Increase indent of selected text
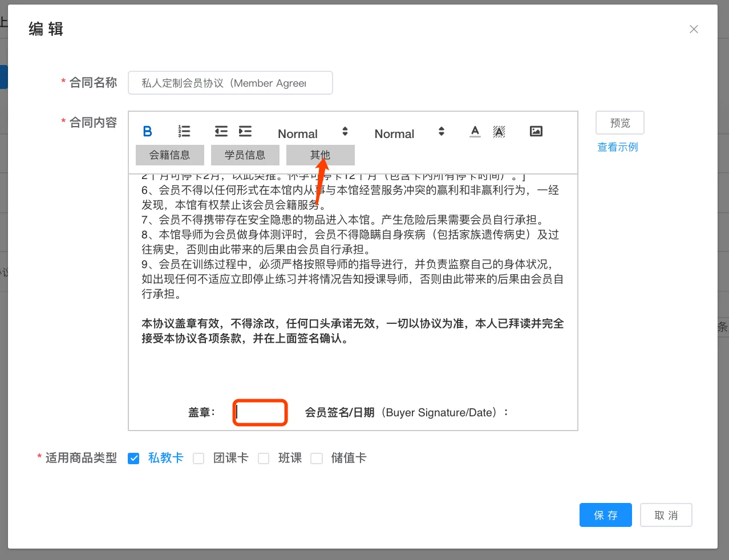This screenshot has width=729, height=560. pos(245,132)
